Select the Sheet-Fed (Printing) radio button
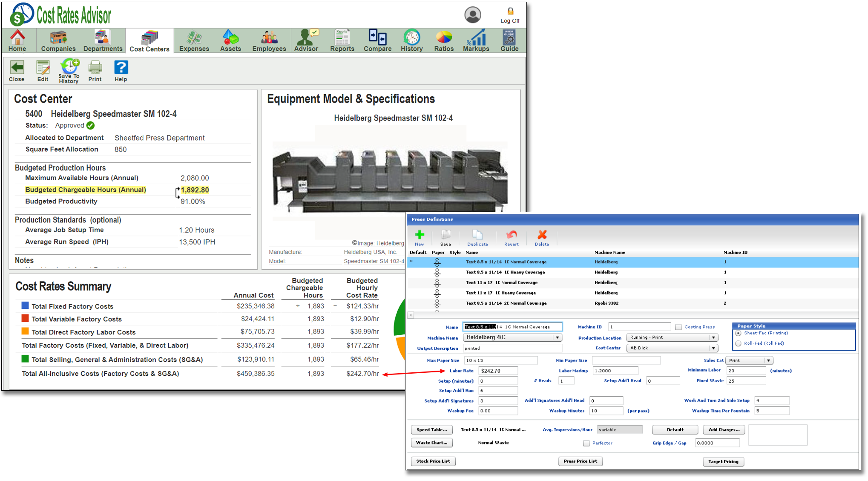This screenshot has width=868, height=481. point(739,333)
